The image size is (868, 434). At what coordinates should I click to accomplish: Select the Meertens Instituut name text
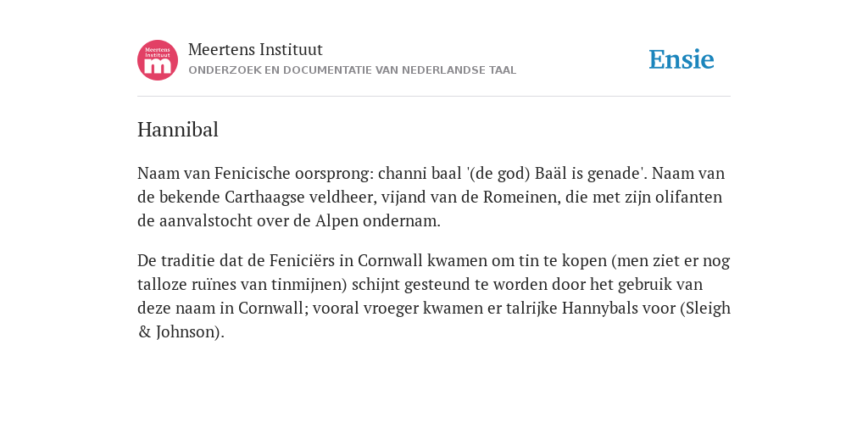point(255,50)
